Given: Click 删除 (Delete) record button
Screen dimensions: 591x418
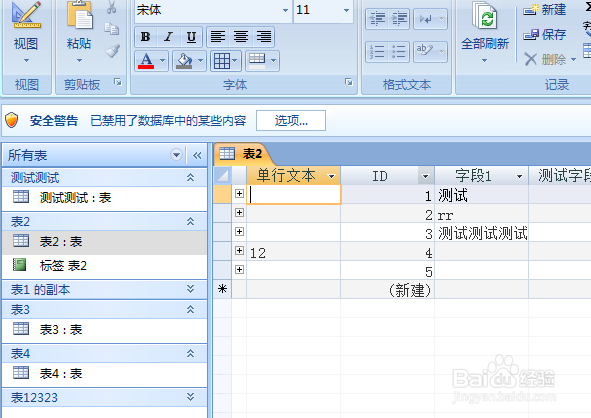Looking at the screenshot, I should (546, 59).
